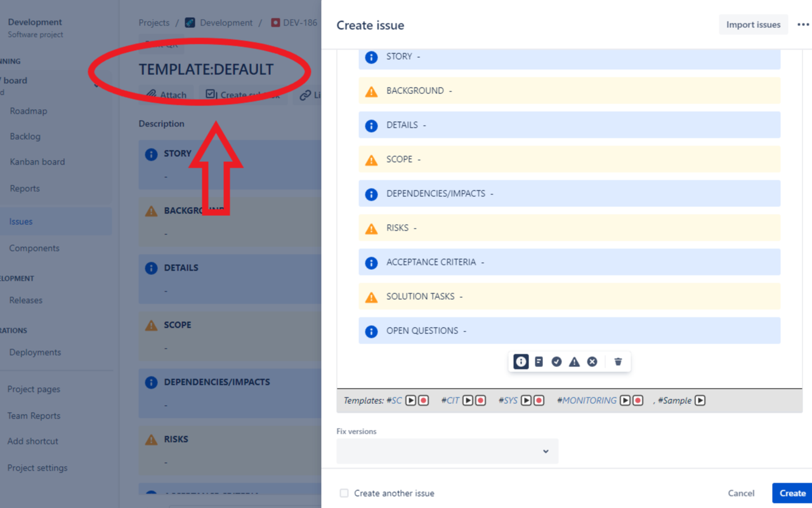
Task: Open the more options ellipsis menu
Action: 803,25
